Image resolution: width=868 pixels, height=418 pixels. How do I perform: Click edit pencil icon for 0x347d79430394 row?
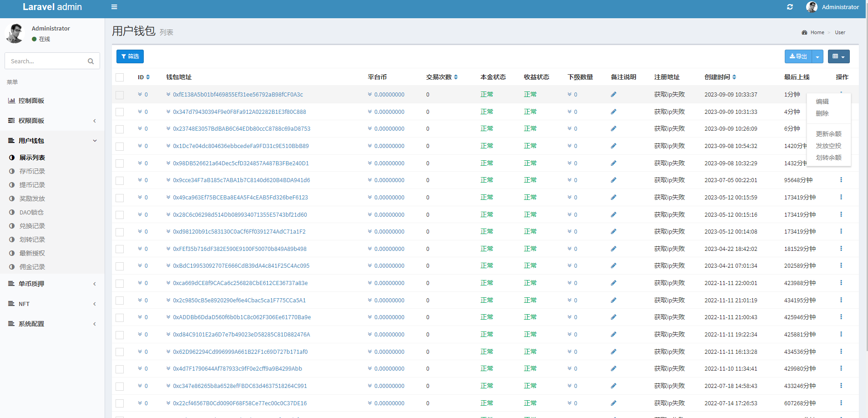point(613,112)
